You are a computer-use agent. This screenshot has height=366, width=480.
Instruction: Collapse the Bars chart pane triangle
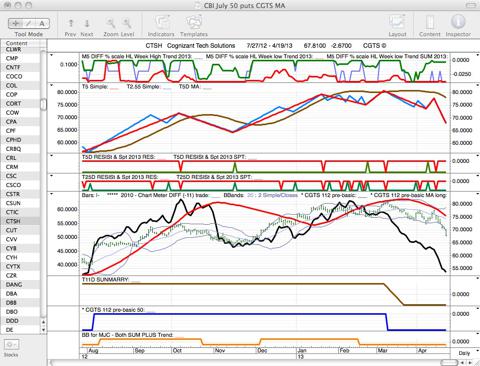click(x=51, y=193)
